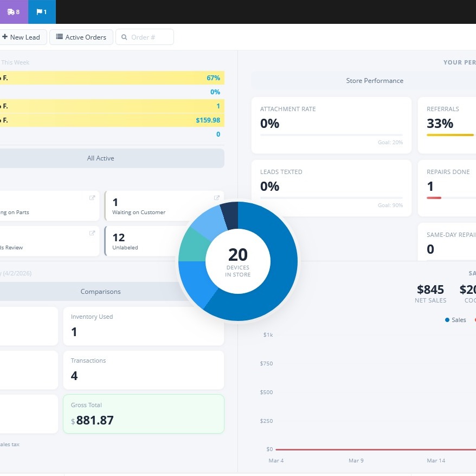
Task: Click the New Lead button
Action: click(21, 37)
